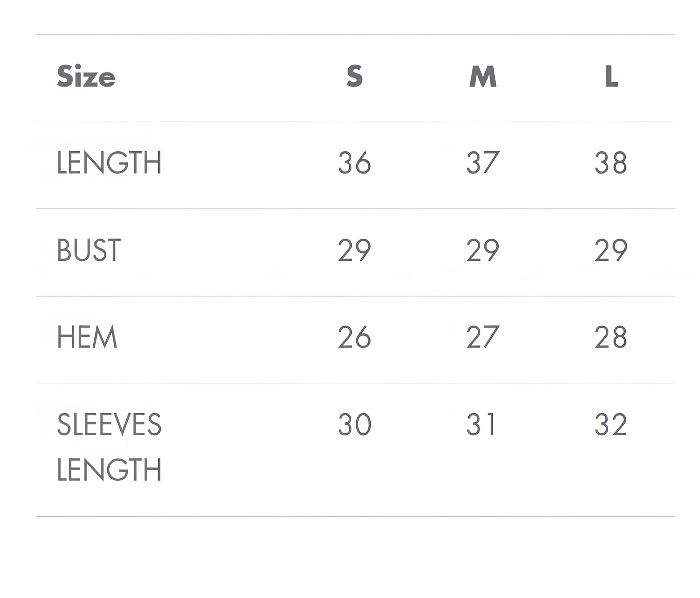Click the BUST row label
The height and width of the screenshot is (598, 700).
pos(89,250)
